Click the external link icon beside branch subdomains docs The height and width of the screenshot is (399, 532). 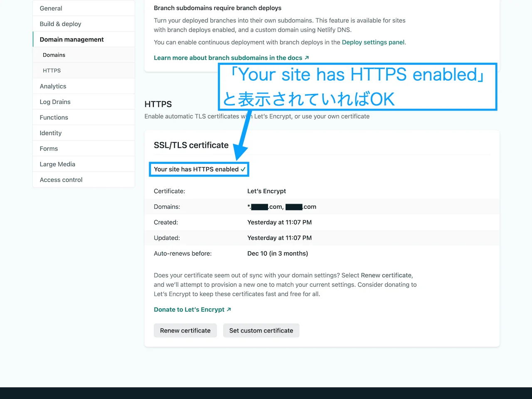(x=307, y=58)
